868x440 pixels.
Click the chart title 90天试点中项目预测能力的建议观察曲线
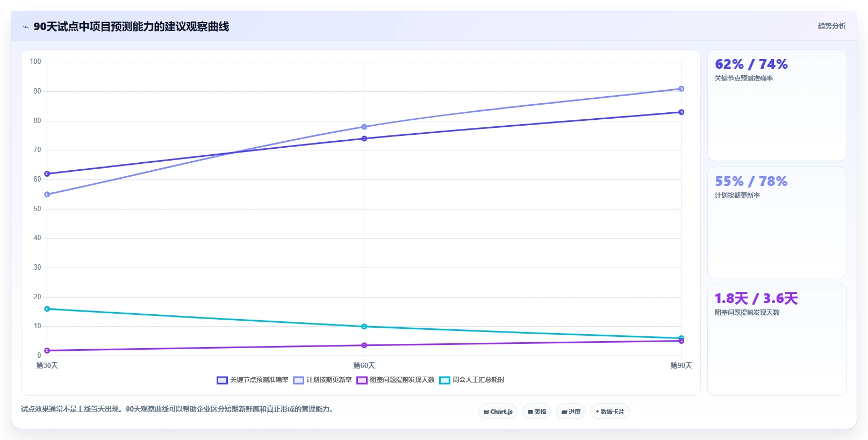pyautogui.click(x=131, y=26)
